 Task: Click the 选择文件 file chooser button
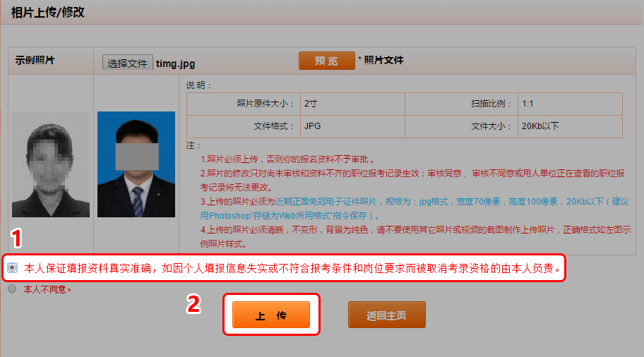tap(127, 62)
